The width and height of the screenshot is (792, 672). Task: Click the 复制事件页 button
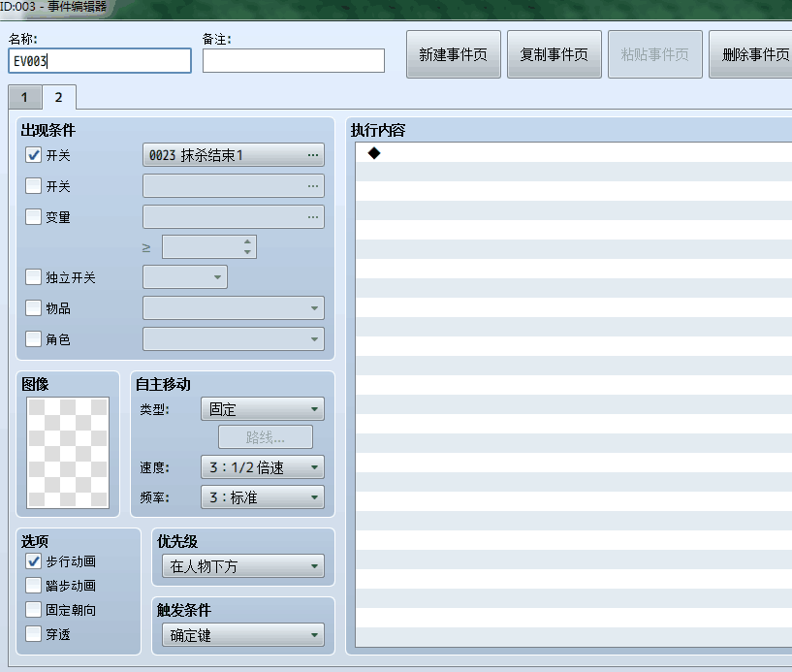(x=554, y=54)
